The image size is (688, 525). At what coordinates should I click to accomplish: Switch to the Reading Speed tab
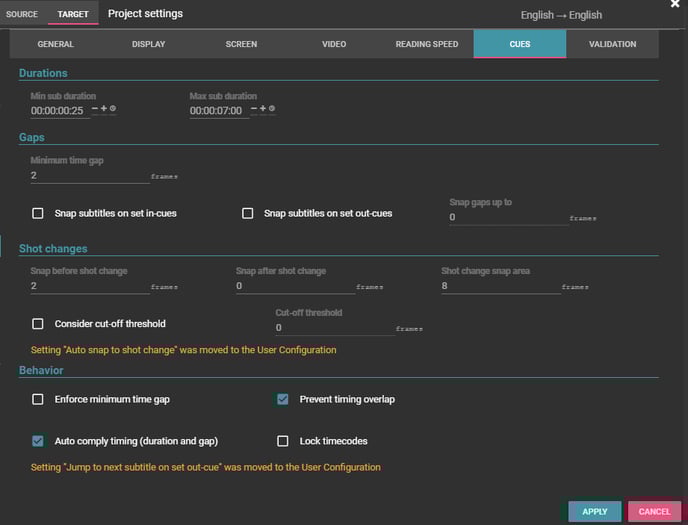(x=426, y=44)
